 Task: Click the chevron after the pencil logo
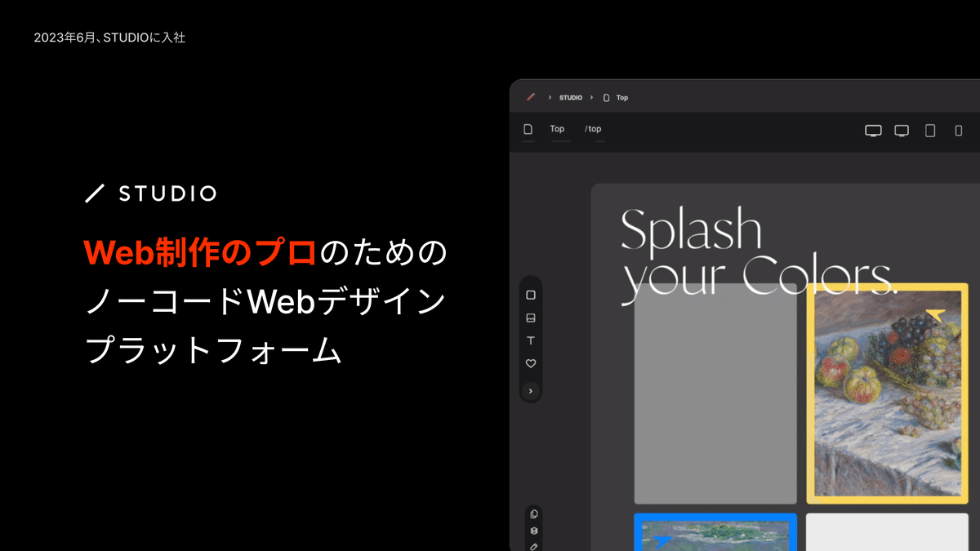[550, 97]
